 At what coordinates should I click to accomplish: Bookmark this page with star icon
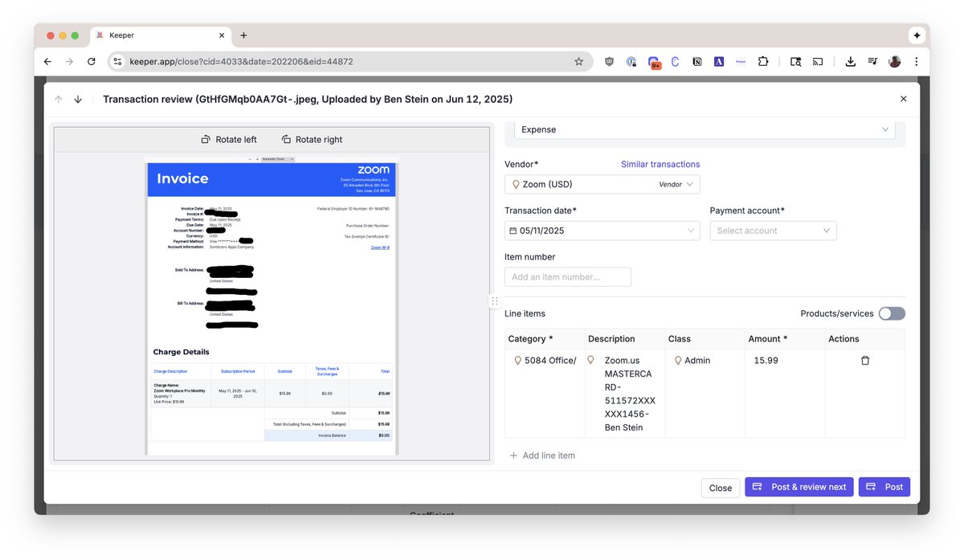click(x=578, y=61)
